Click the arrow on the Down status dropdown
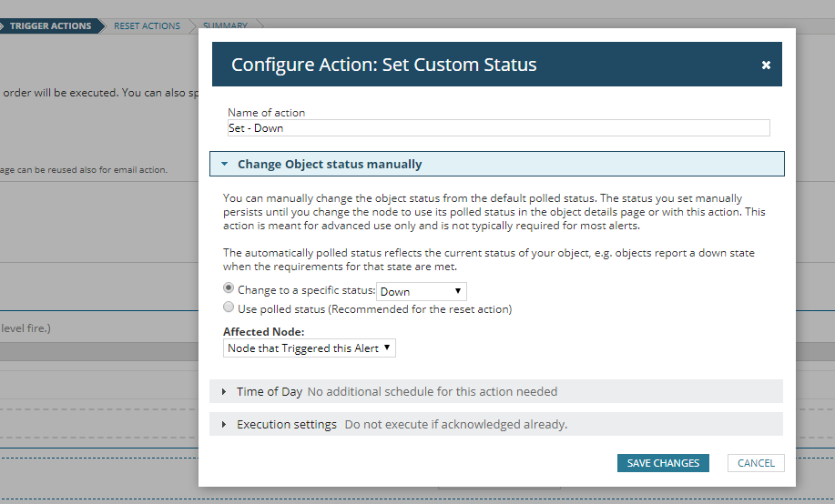 point(458,292)
